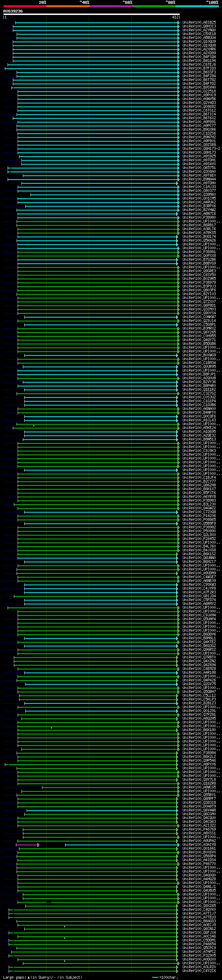Open hit UniRef100_B7FID3
Image resolution: width=222 pixels, height=980 pixels.
pyautogui.click(x=199, y=68)
